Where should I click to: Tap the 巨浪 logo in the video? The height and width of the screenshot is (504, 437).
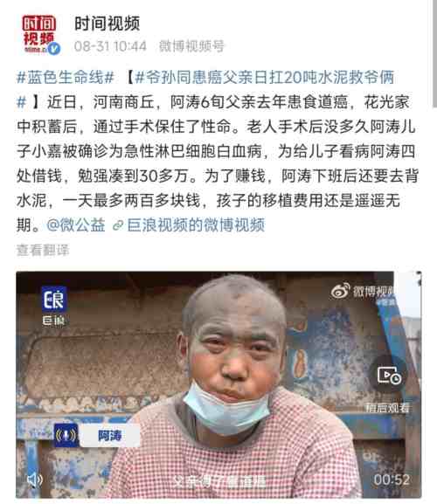53,307
